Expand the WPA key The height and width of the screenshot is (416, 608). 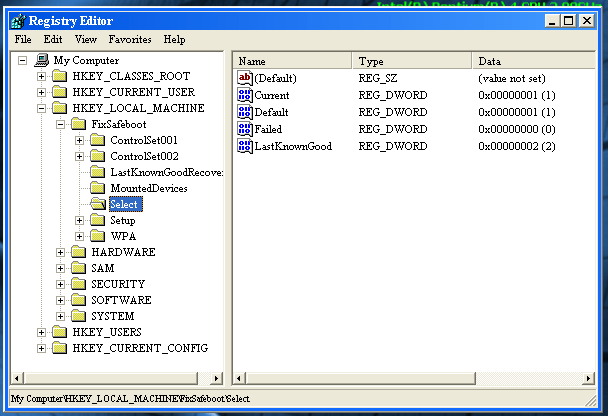tap(79, 236)
